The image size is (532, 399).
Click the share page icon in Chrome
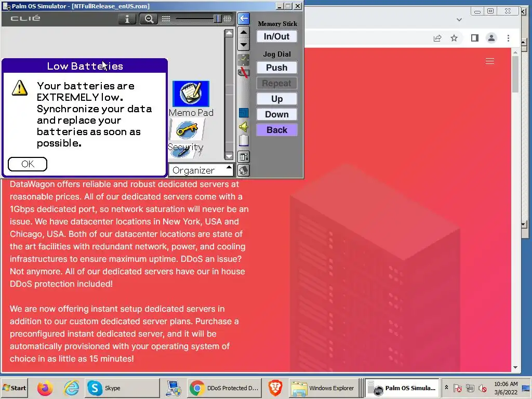(x=437, y=38)
